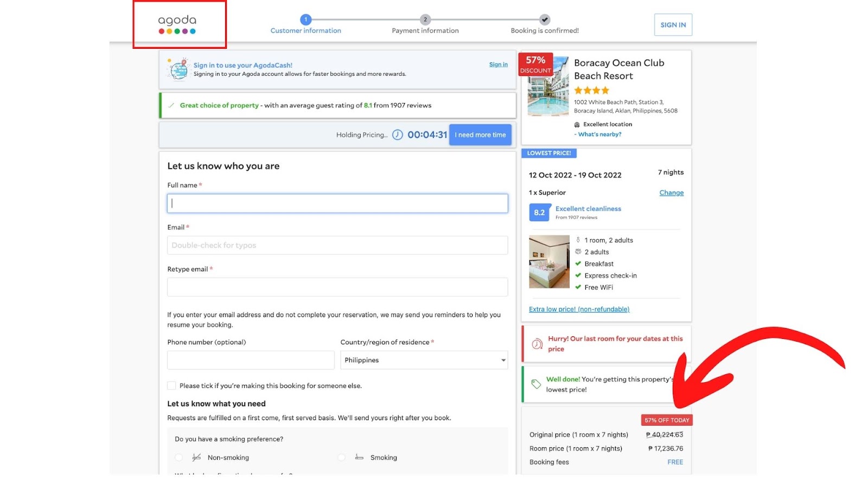Viewport: 868px width, 488px height.
Task: Go to the Payment information step
Action: (425, 31)
